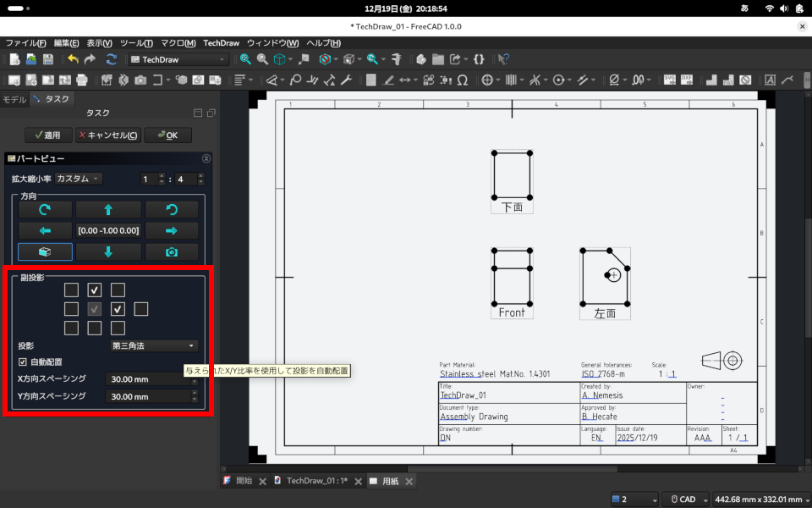812x508 pixels.
Task: Confirm with the OK button
Action: [167, 135]
